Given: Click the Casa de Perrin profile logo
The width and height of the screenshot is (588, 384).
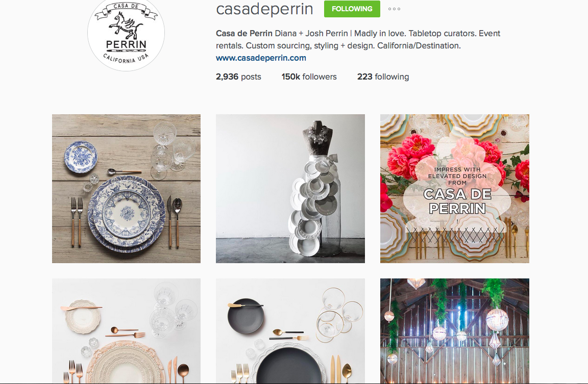Looking at the screenshot, I should point(126,35).
